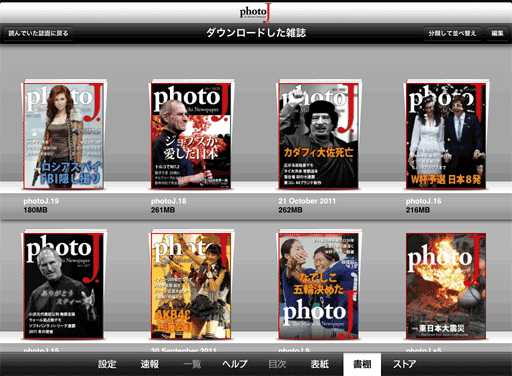This screenshot has width=512, height=376.
Task: Open the カダフィ大佐死亡 issue cover
Action: click(x=319, y=135)
